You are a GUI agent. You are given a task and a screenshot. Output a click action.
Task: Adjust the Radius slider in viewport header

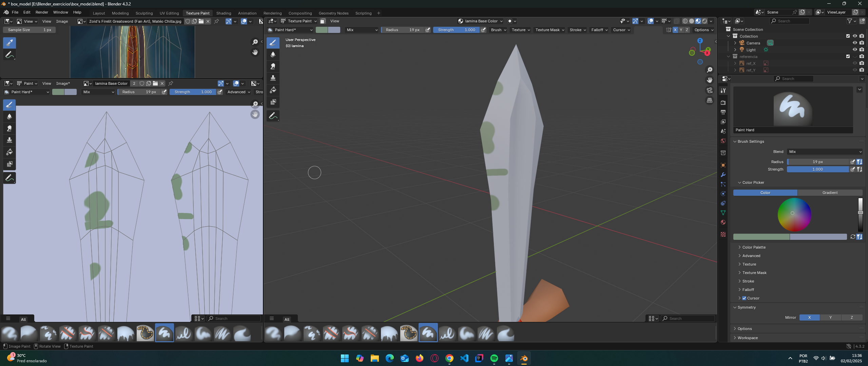pyautogui.click(x=402, y=30)
